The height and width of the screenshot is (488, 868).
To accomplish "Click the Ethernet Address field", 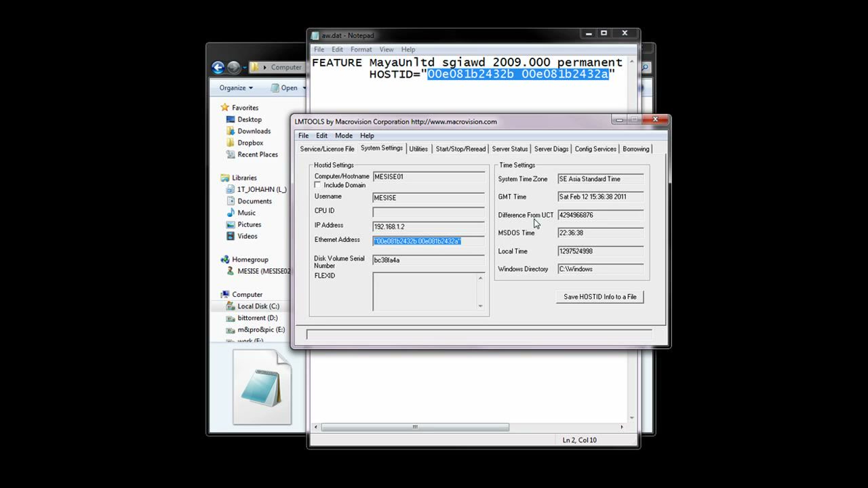I will tap(429, 241).
